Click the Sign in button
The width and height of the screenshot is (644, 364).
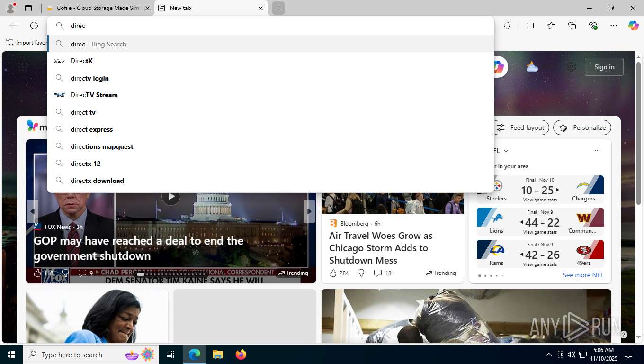[x=604, y=67]
